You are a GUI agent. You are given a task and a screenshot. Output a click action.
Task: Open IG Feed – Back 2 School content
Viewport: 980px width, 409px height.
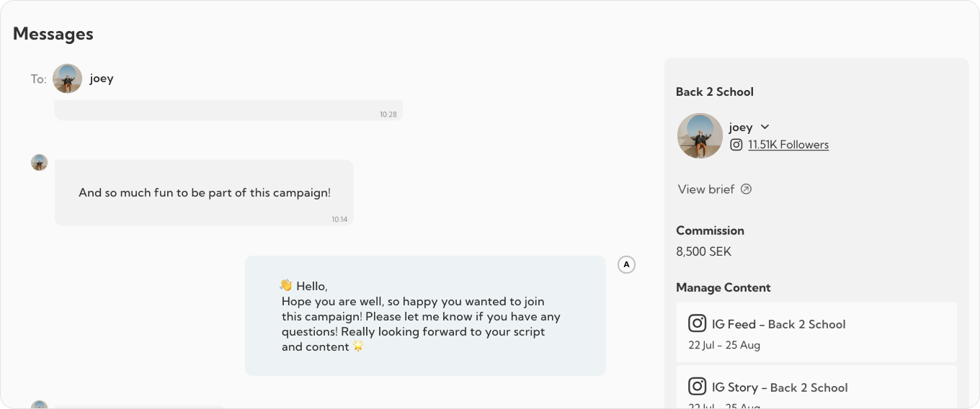click(x=816, y=332)
